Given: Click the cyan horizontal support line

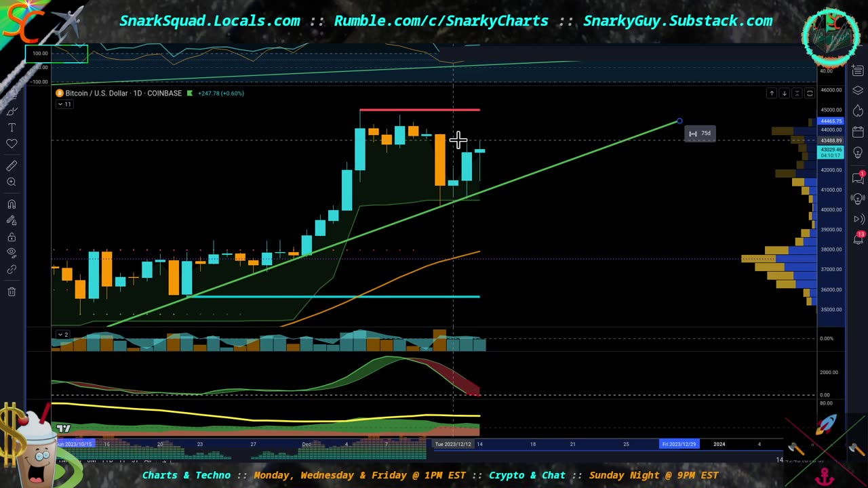Looking at the screenshot, I should point(332,296).
